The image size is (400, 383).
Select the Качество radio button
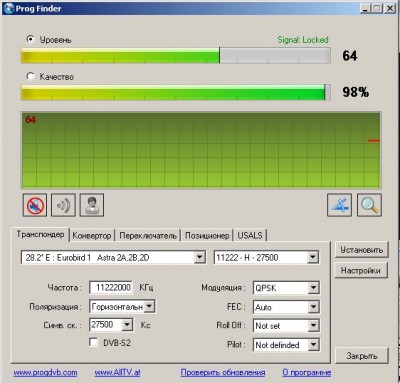coord(30,76)
